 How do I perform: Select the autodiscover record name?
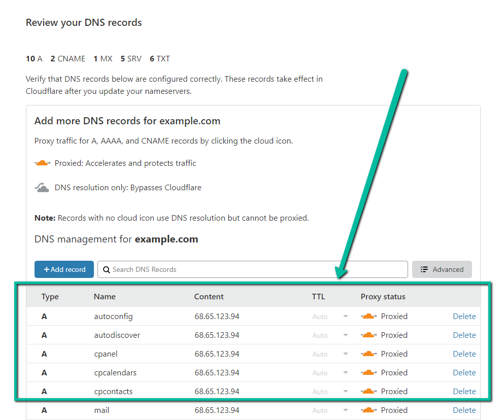(117, 335)
